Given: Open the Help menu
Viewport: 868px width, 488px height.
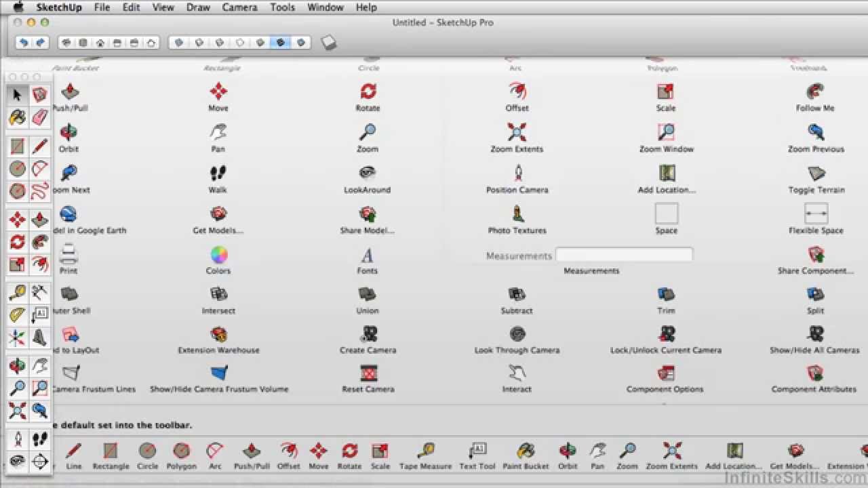Looking at the screenshot, I should 366,7.
